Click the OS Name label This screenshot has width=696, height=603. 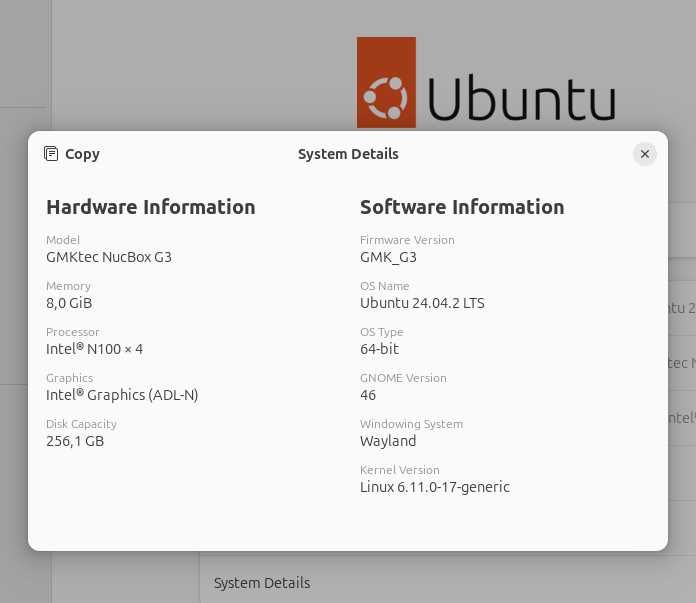point(385,286)
